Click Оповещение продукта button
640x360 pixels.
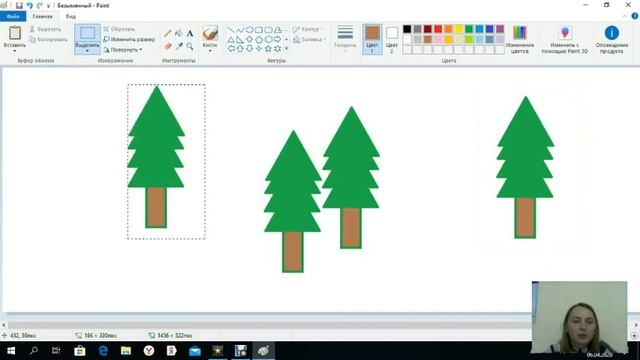pyautogui.click(x=611, y=39)
